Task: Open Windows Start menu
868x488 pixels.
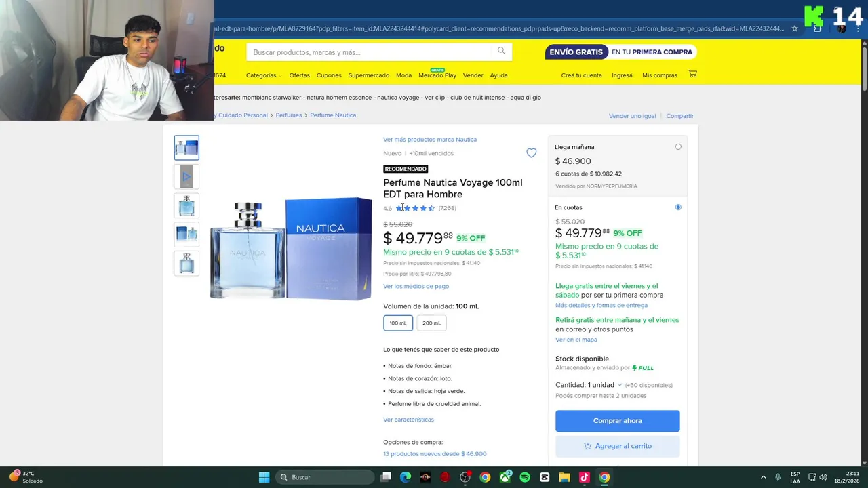Action: click(x=264, y=477)
